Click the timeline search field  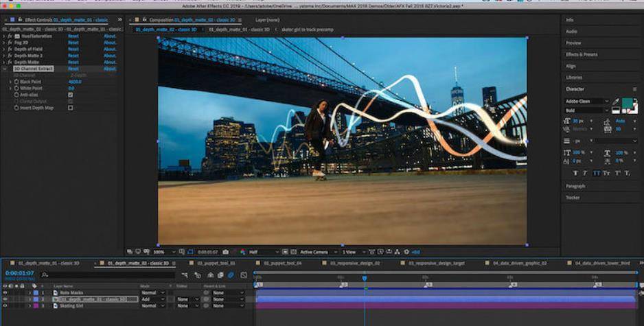coord(108,275)
